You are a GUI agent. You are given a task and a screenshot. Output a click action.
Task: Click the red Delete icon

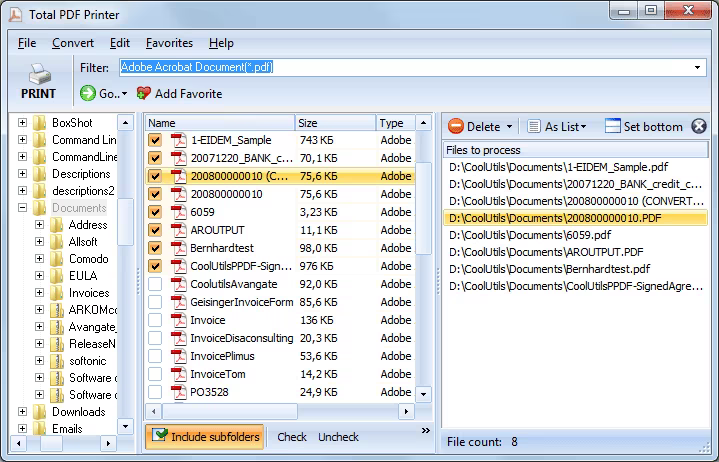pos(456,127)
